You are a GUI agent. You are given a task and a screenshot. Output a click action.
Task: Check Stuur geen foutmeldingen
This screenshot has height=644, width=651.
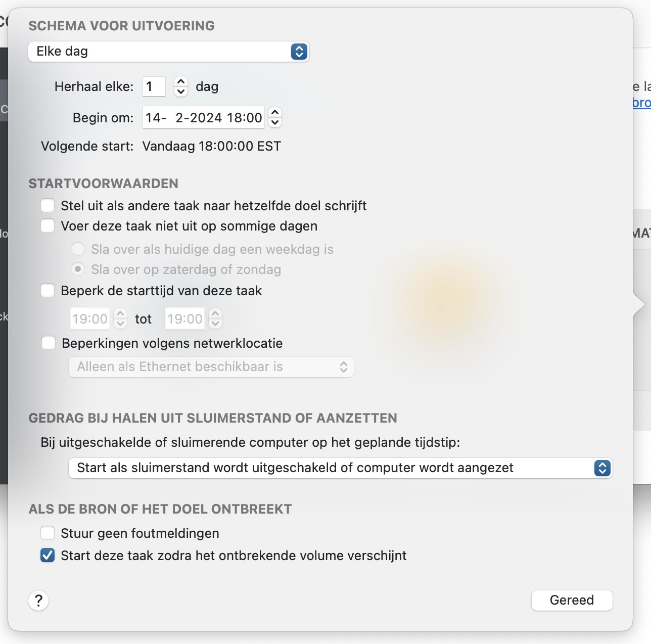(x=48, y=533)
